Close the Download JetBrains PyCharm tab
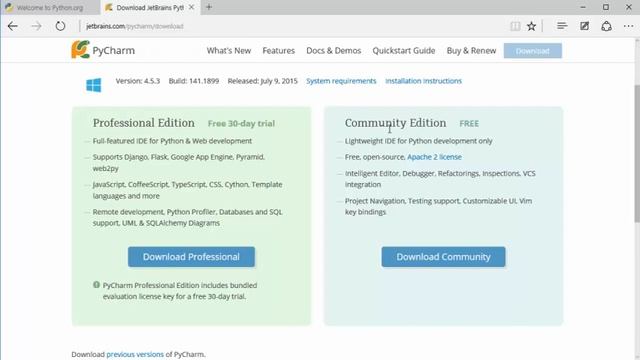The width and height of the screenshot is (640, 360). (191, 7)
